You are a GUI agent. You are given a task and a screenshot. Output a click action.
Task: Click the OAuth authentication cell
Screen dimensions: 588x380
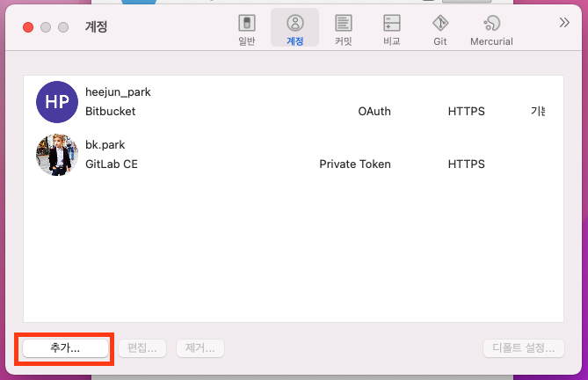click(x=374, y=112)
